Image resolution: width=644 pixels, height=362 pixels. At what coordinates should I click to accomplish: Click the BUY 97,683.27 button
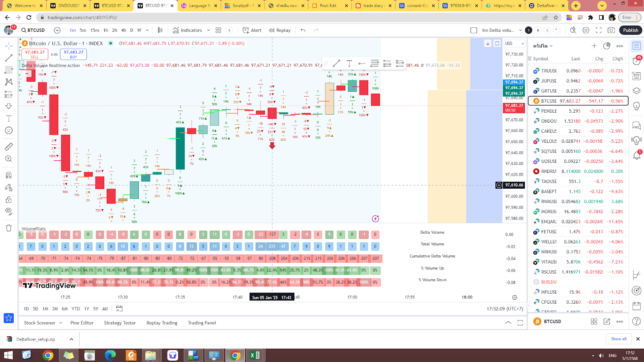[x=73, y=54]
